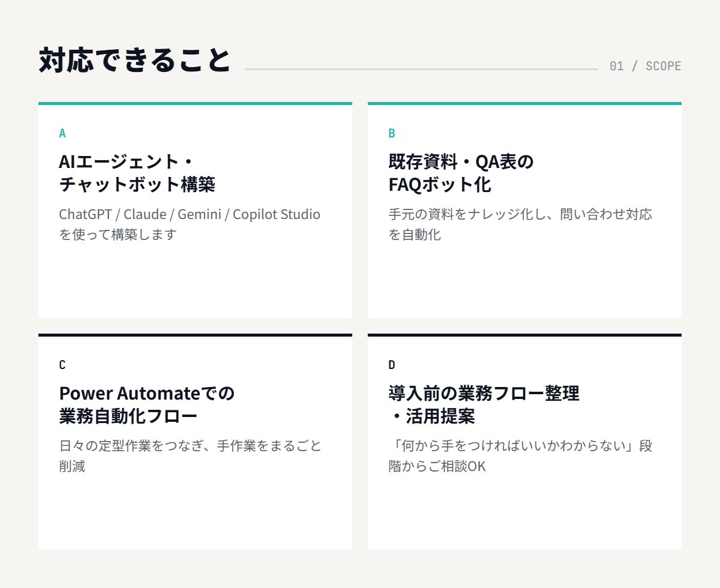
Task: Click the Power Automateでの業務自動化フロー title
Action: pyautogui.click(x=147, y=404)
